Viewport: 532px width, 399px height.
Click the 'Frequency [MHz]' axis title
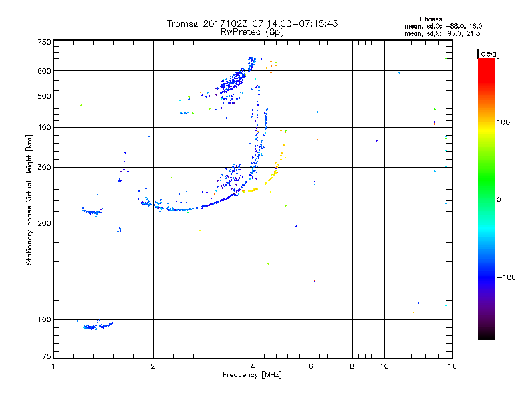click(252, 375)
